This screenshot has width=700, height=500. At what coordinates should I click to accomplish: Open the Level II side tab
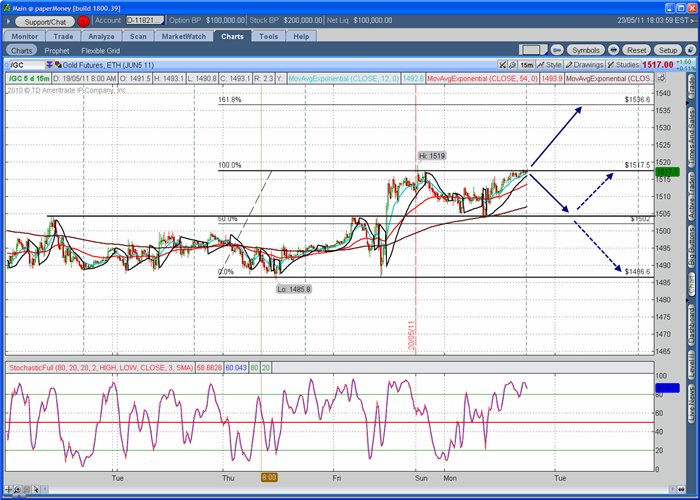click(x=691, y=365)
